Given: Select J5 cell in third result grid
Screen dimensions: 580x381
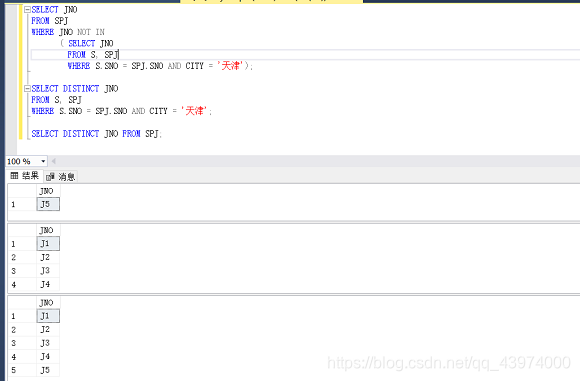Looking at the screenshot, I should coord(48,370).
